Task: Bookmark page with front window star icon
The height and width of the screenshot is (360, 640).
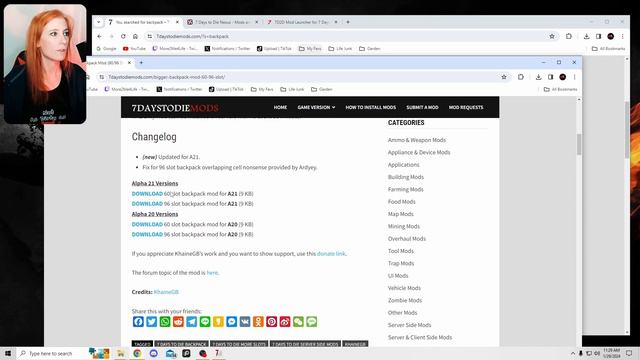Action: click(504, 77)
